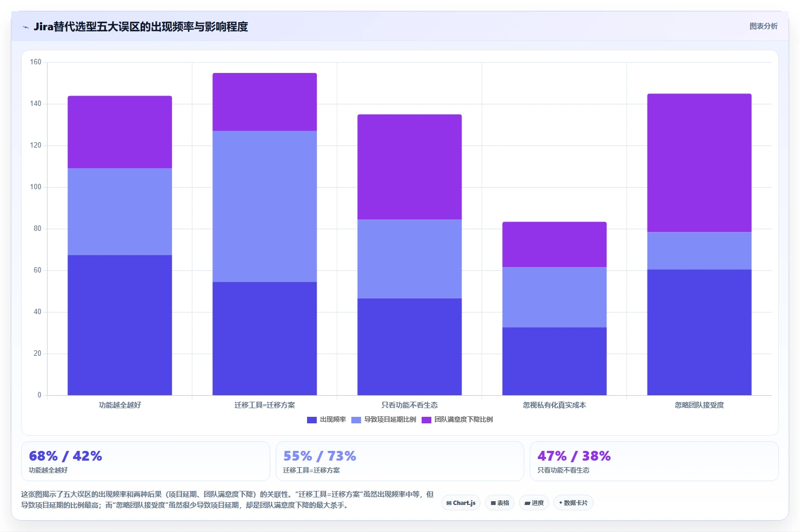Click the light blue segment of 只看功能不看生态 bar

[x=410, y=259]
